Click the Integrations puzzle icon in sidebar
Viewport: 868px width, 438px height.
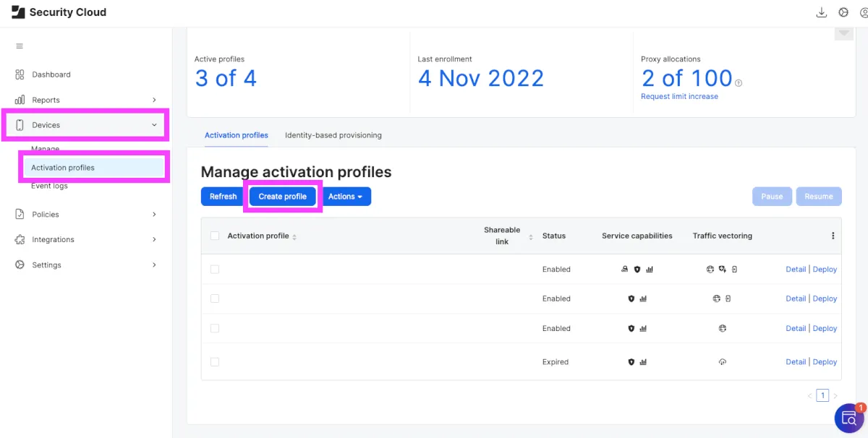(20, 239)
